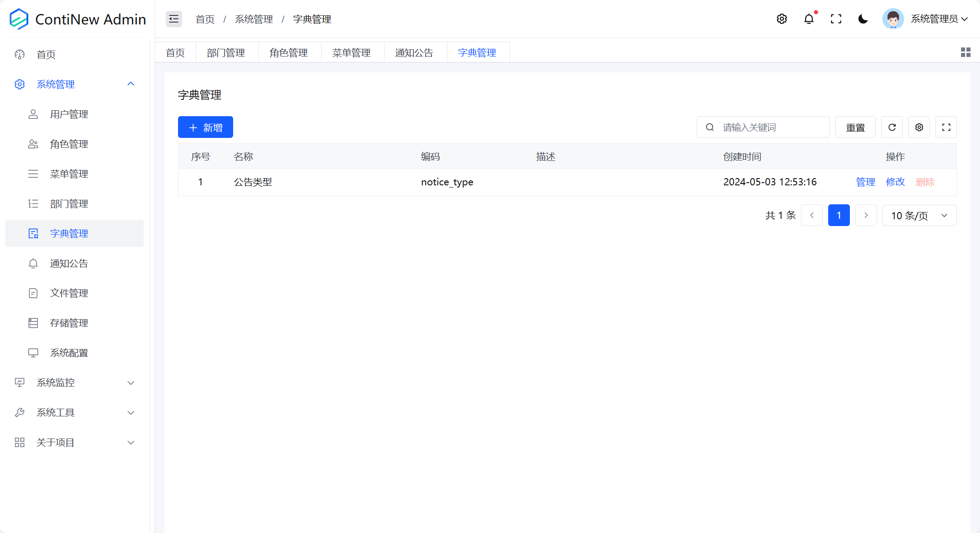The width and height of the screenshot is (980, 533).
Task: Collapse the sidebar with the hamburger icon
Action: tap(173, 19)
